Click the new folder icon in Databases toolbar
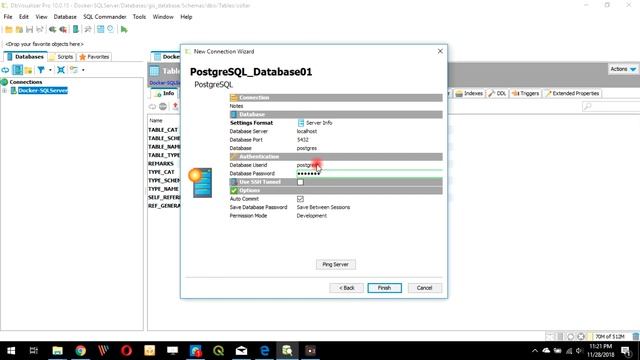This screenshot has width=640, height=360. pyautogui.click(x=28, y=70)
